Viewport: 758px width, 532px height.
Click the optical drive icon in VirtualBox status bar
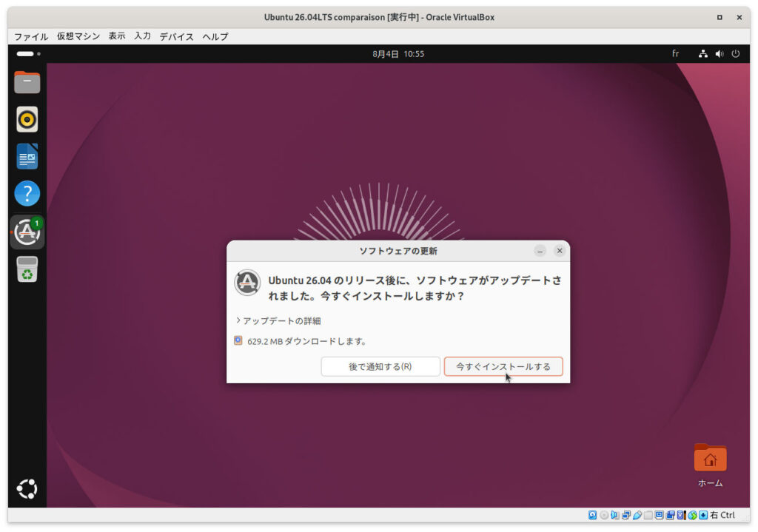pyautogui.click(x=604, y=515)
